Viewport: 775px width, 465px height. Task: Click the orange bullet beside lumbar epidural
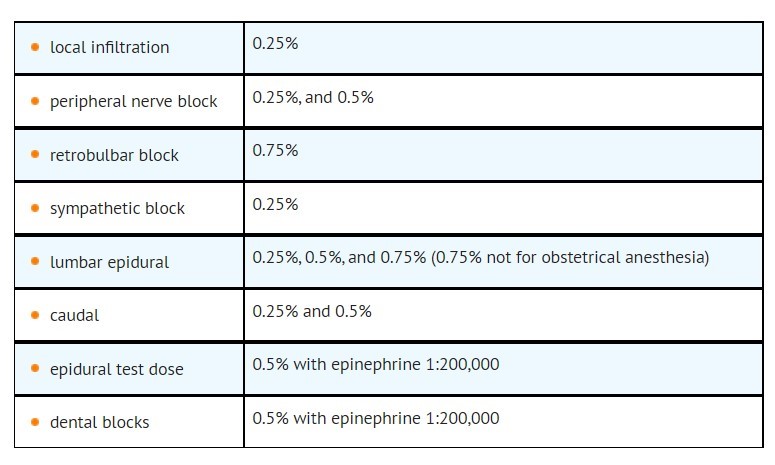click(x=36, y=262)
